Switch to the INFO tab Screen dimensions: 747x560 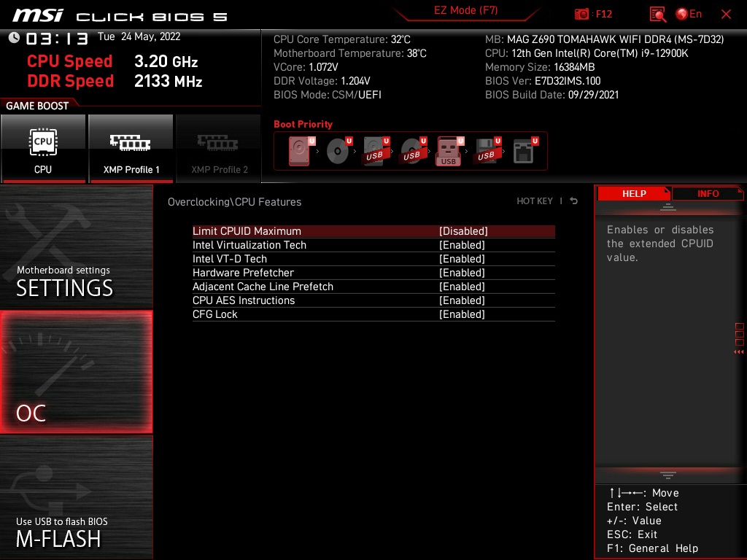[708, 193]
